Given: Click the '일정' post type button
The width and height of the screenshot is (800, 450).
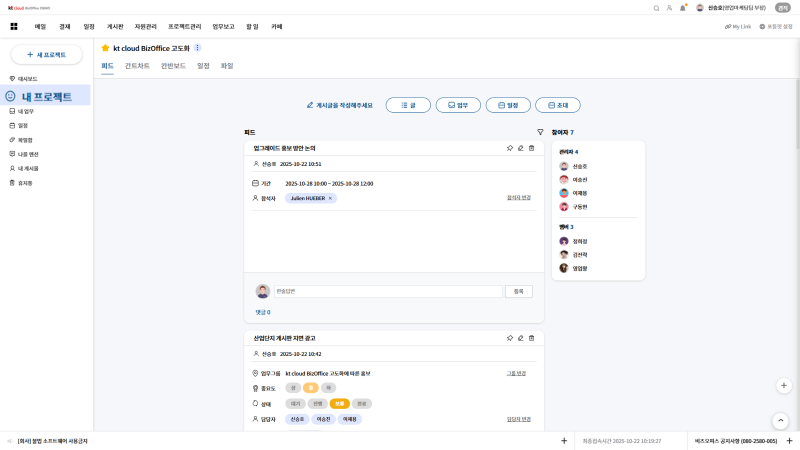Looking at the screenshot, I should (507, 105).
